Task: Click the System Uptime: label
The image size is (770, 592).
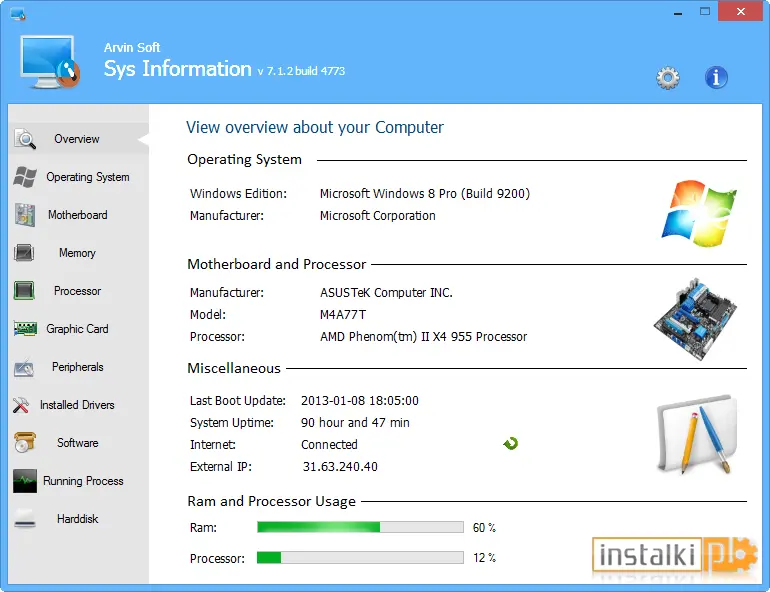Action: 232,423
